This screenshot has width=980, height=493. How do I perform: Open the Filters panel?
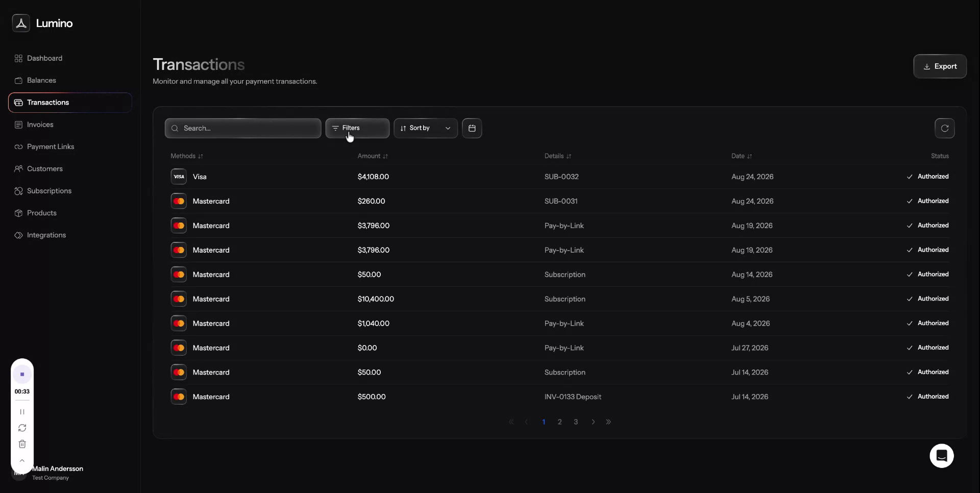[357, 128]
